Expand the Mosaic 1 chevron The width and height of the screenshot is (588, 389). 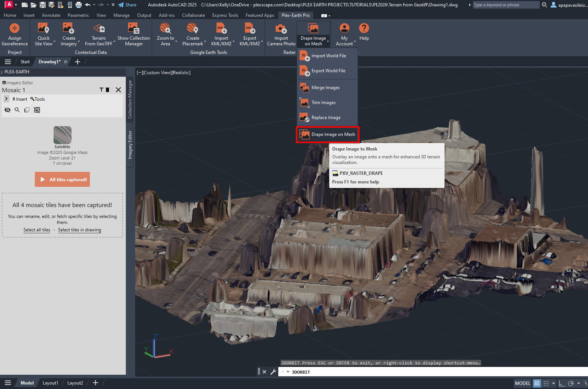6,99
